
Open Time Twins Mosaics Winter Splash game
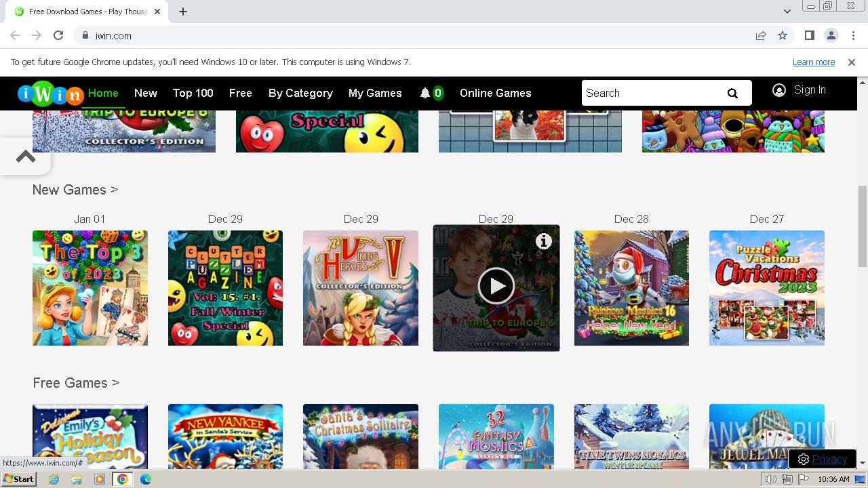pyautogui.click(x=631, y=436)
